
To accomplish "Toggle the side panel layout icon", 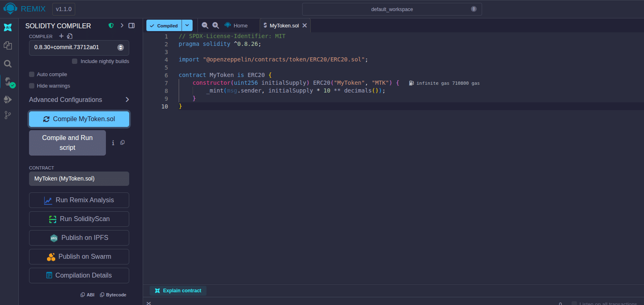I will pos(132,25).
